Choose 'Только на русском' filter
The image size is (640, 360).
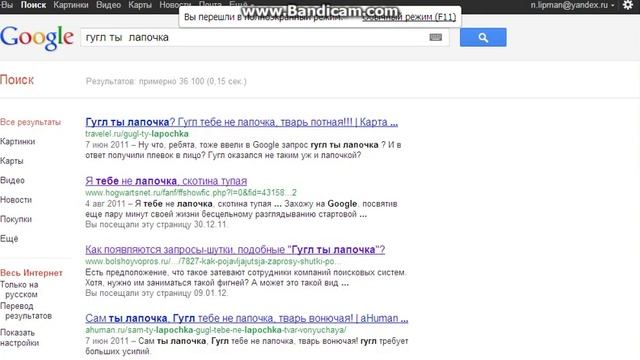(19, 289)
